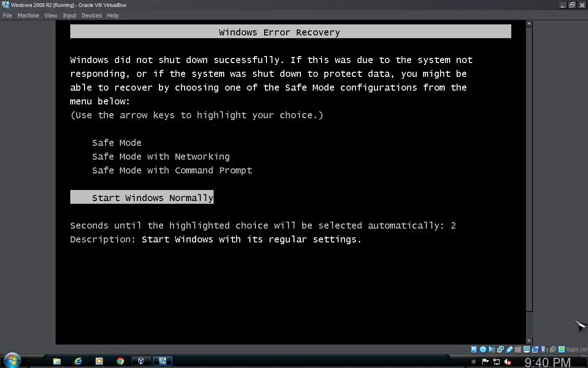
Task: Click the VirtualBox window title bar icon
Action: 6,5
